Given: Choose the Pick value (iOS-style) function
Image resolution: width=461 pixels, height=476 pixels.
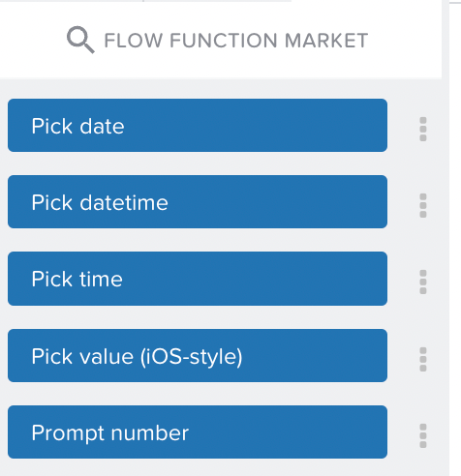Looking at the screenshot, I should [198, 355].
